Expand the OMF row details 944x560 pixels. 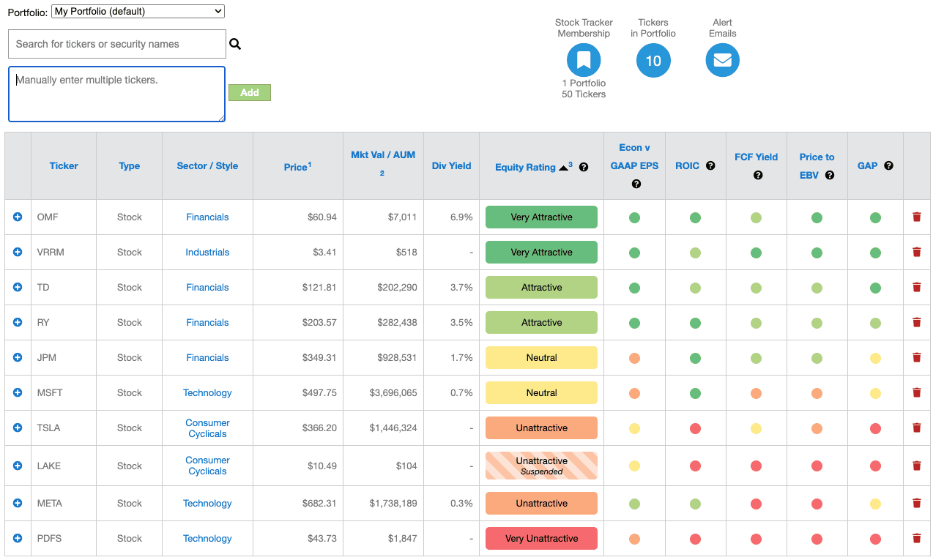coord(18,217)
